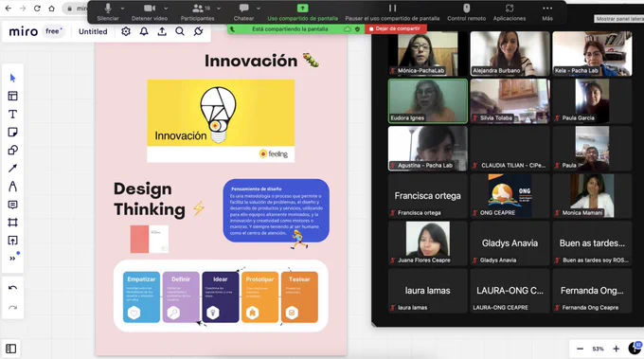This screenshot has width=644, height=359.
Task: Select the small pink slide thumbnail
Action: coord(150,239)
